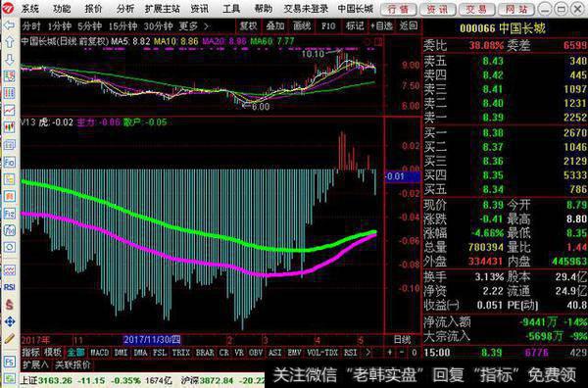The width and height of the screenshot is (588, 388).
Task: Click the FS icon near sidebar bottom
Action: tap(9, 362)
